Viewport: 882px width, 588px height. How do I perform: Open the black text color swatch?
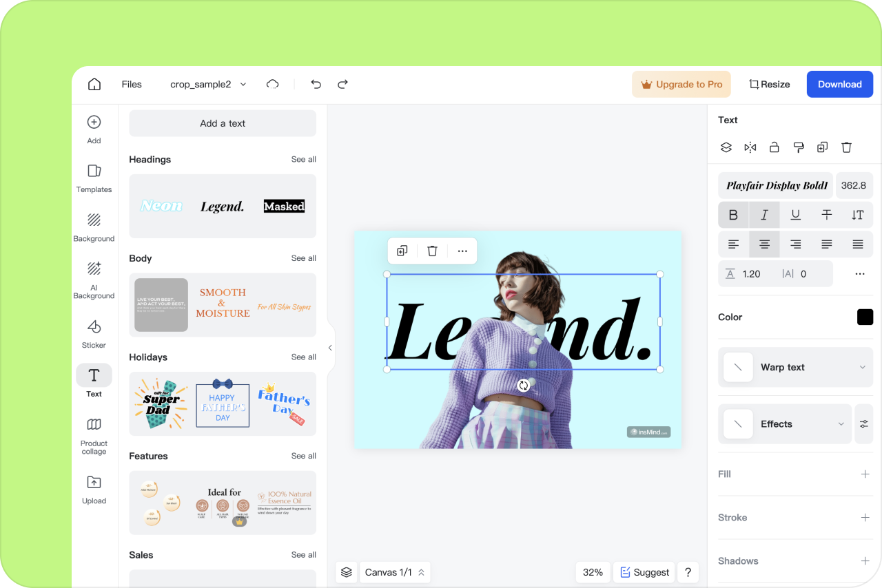coord(865,317)
